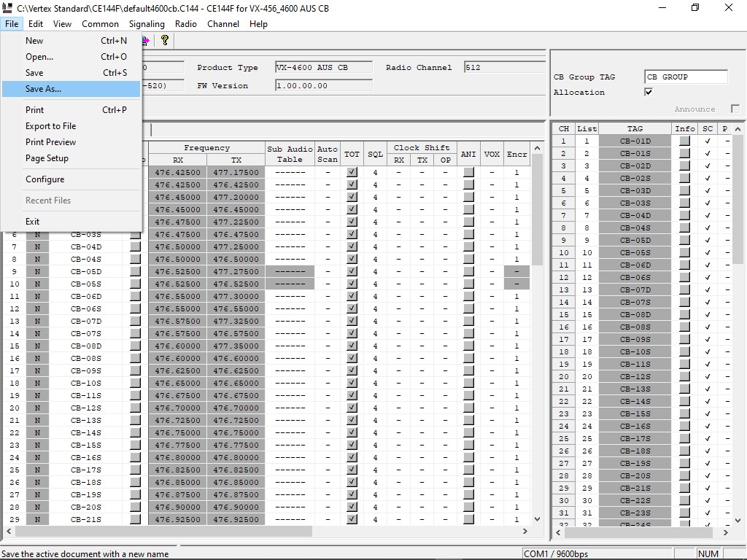
Task: Select Encr value 1 in CB-19S row
Action: [517, 494]
